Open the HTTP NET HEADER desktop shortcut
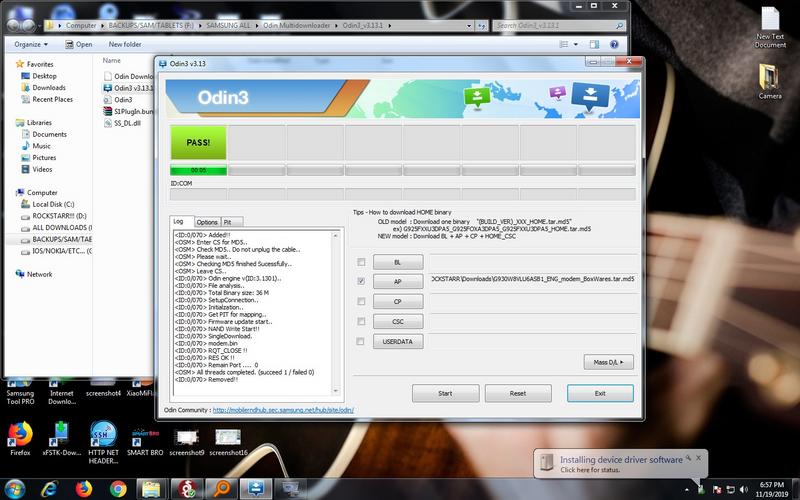The image size is (800, 500). (x=103, y=442)
